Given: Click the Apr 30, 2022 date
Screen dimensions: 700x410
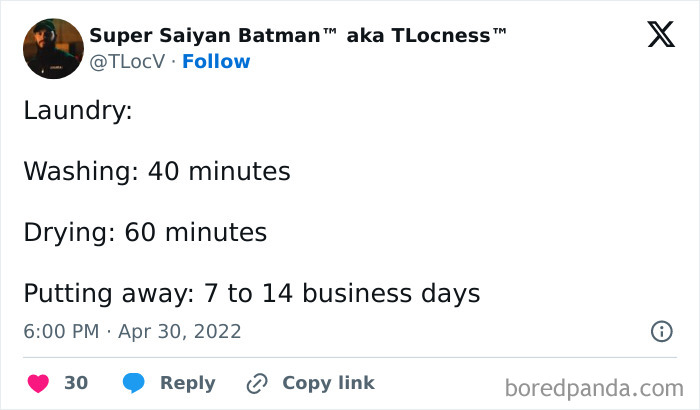Looking at the screenshot, I should click(x=179, y=331).
